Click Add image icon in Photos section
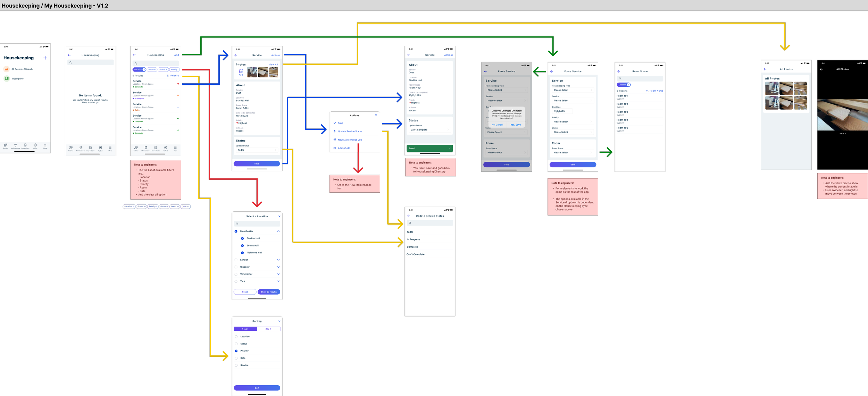The width and height of the screenshot is (868, 396). 241,71
